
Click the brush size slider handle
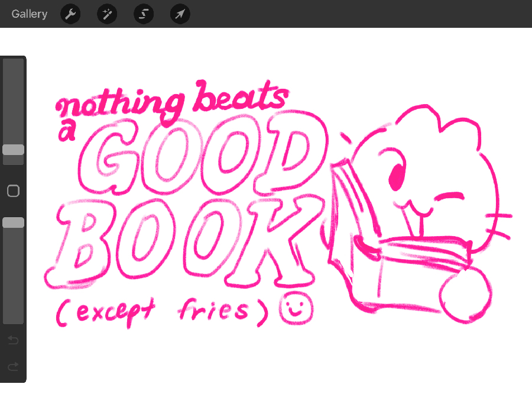coord(13,150)
